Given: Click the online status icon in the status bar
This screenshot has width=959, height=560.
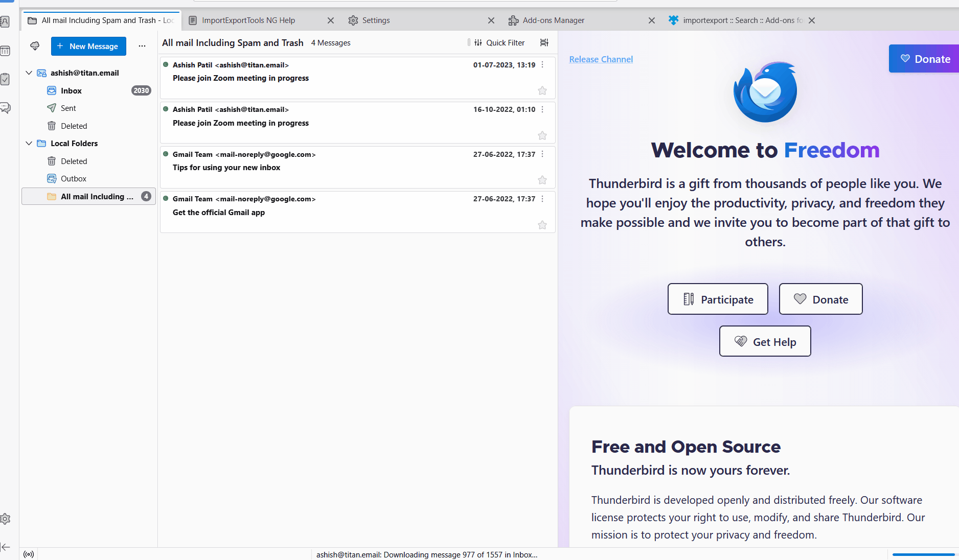Looking at the screenshot, I should (x=29, y=554).
